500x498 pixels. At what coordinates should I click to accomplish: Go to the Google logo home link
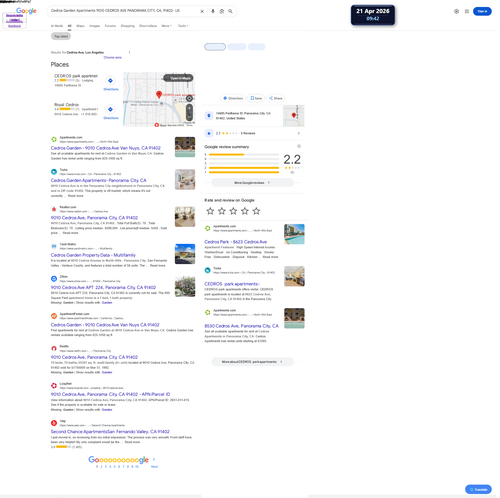tap(26, 11)
